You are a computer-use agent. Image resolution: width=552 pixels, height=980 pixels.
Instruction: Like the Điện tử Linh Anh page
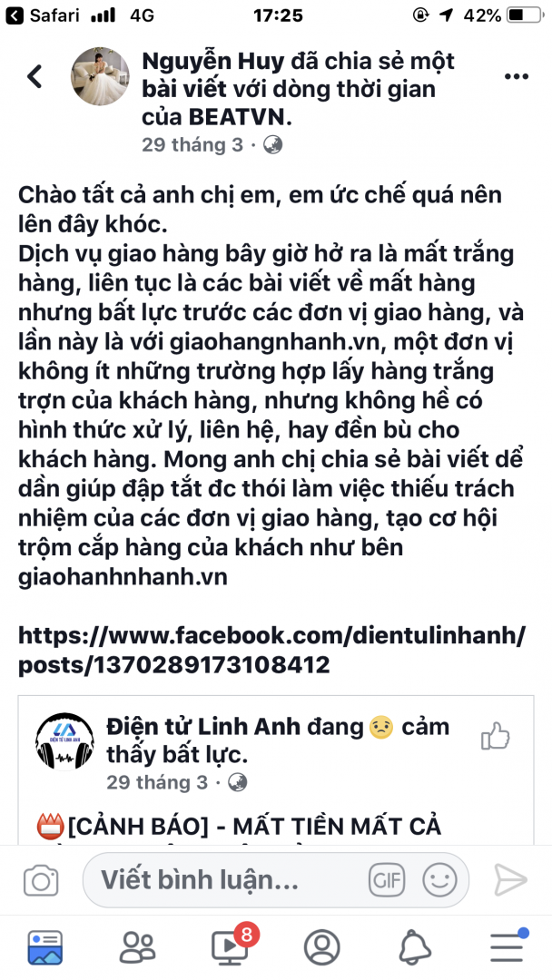tap(496, 737)
